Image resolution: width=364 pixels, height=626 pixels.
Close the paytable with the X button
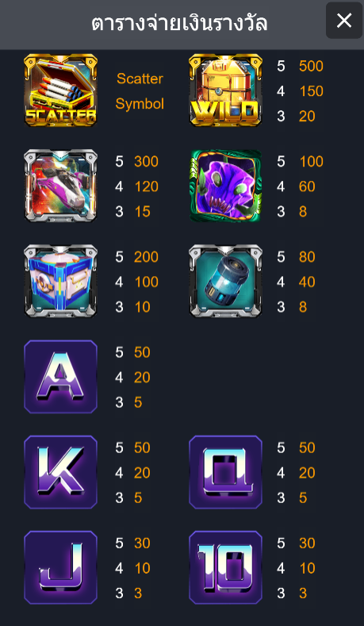tap(344, 21)
